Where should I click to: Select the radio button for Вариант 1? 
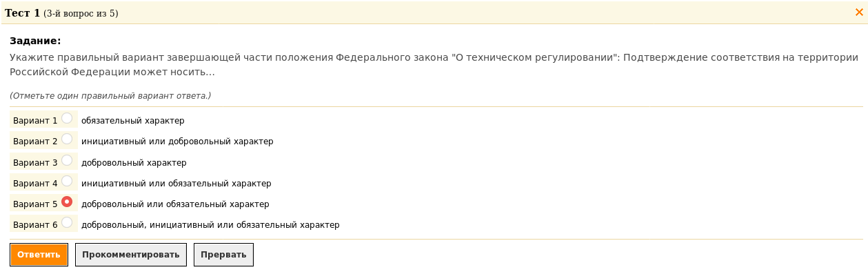67,118
